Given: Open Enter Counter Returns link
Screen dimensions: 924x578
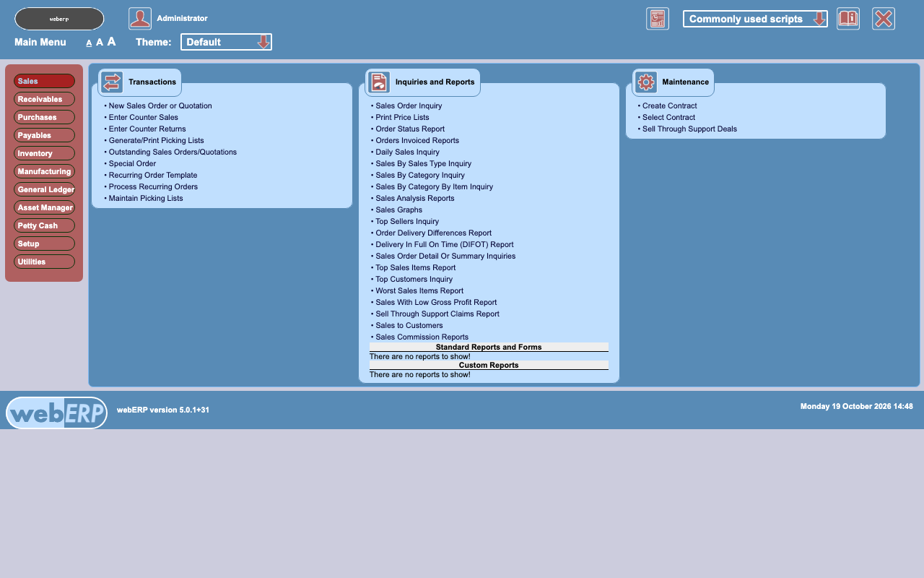Looking at the screenshot, I should click(x=147, y=129).
